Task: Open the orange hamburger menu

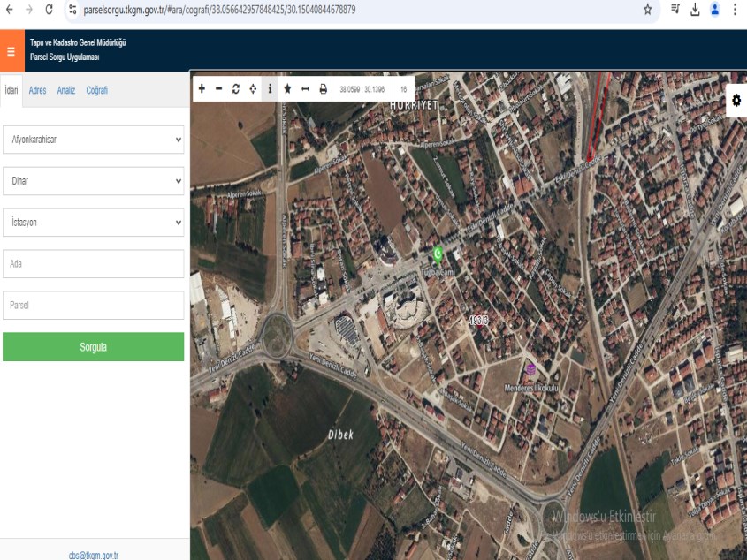Action: point(11,51)
